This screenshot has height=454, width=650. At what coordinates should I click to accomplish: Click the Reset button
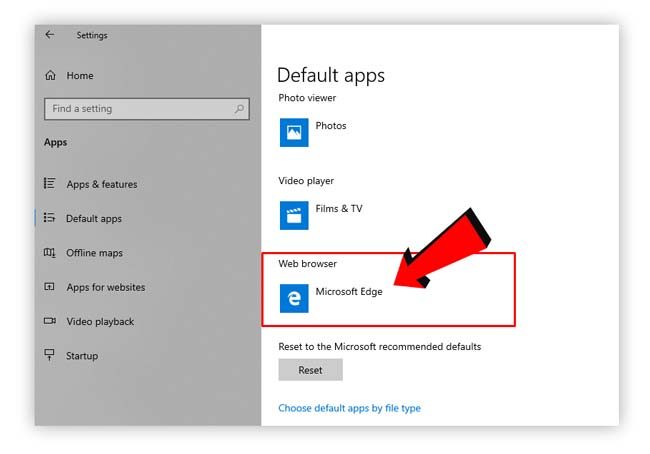[x=310, y=370]
